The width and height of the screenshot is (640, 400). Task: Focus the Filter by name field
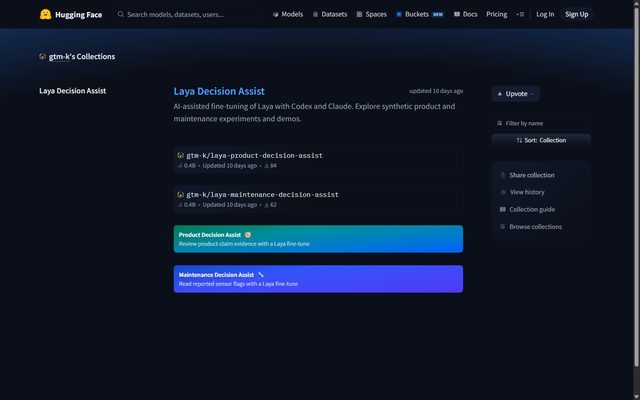pyautogui.click(x=541, y=123)
